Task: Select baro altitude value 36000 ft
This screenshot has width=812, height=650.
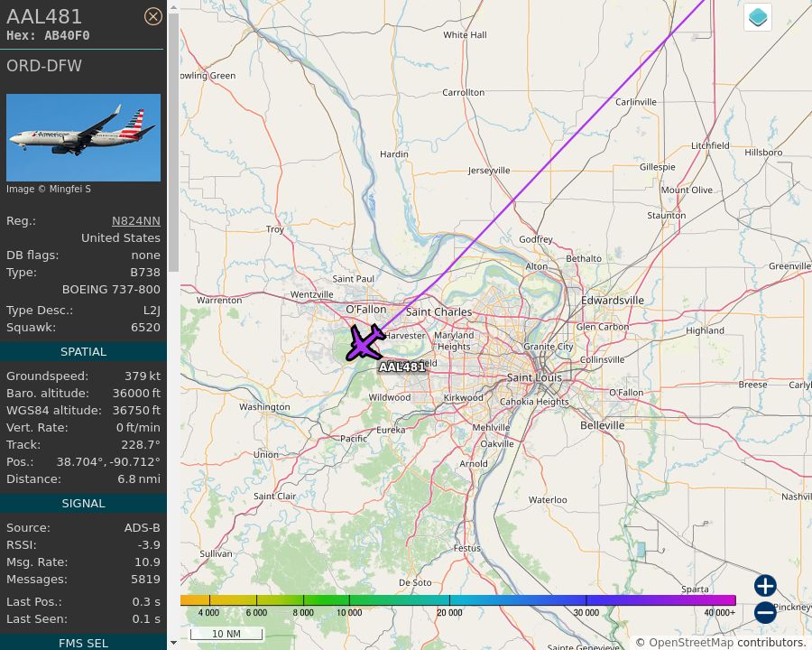Action: coord(137,394)
